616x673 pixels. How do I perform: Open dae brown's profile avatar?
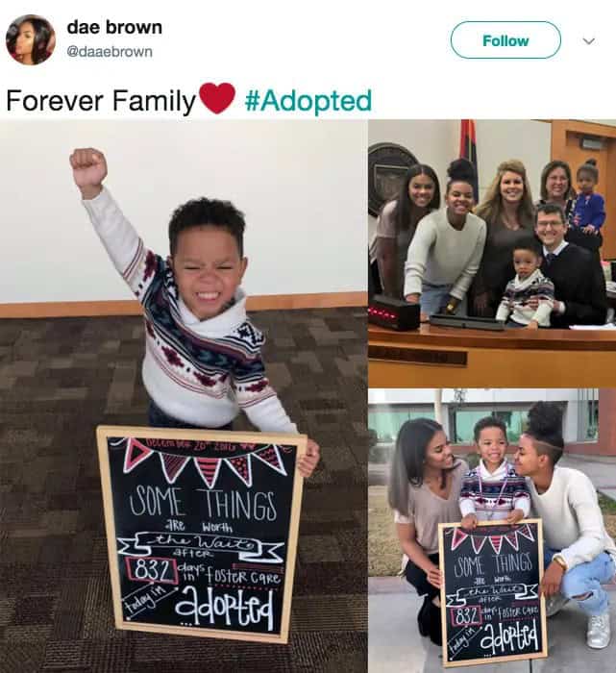[31, 39]
